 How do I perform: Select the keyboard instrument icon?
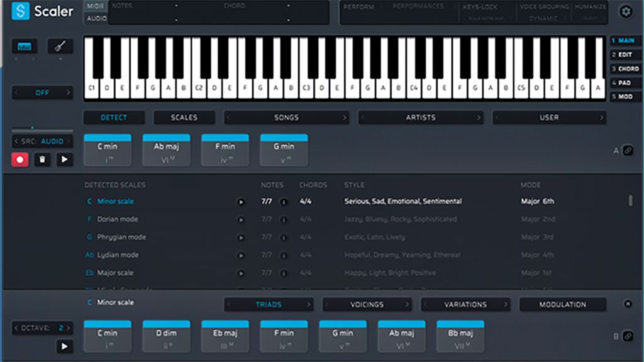point(24,46)
